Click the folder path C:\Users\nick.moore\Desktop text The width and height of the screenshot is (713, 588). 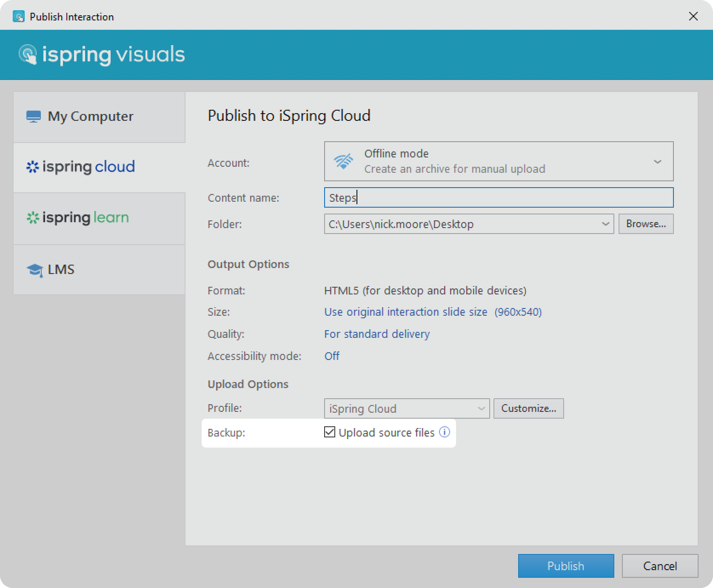tap(401, 224)
